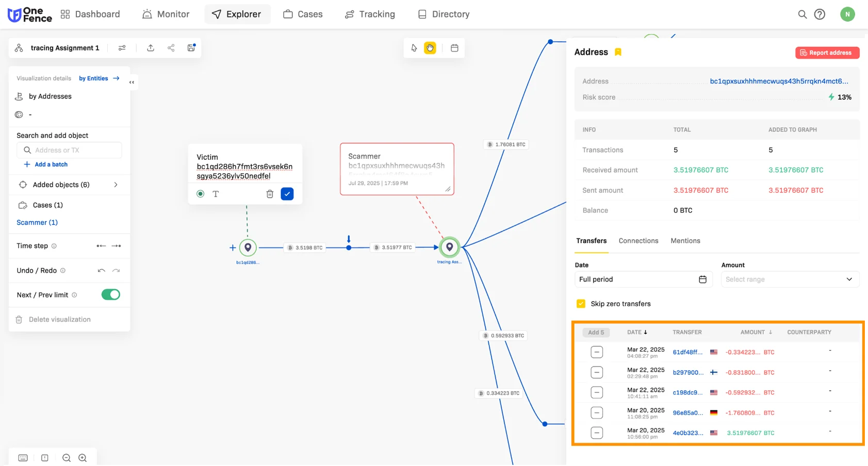Click the export upload icon
Viewport: 868px width, 466px height.
coord(151,48)
